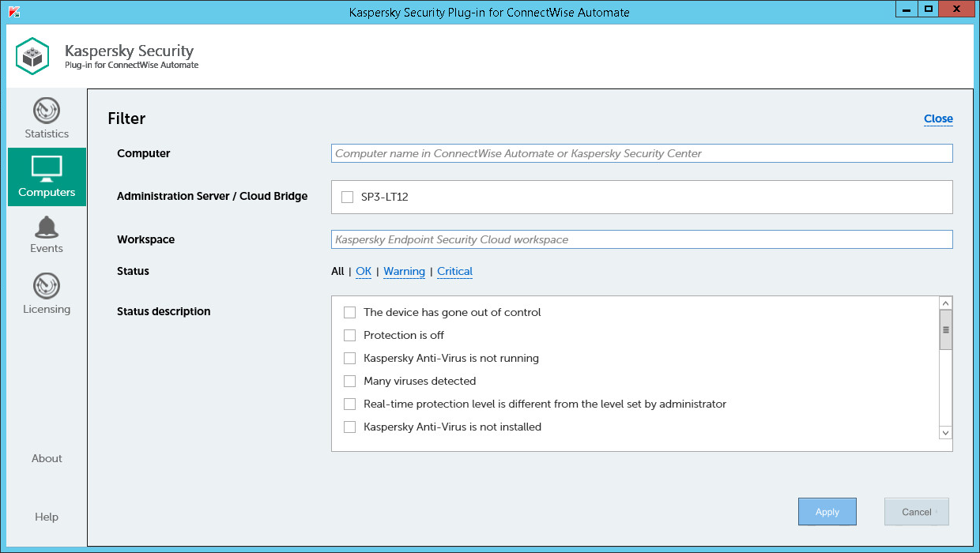Screen dimensions: 980x553
Task: Open the Events bell icon
Action: point(47,228)
